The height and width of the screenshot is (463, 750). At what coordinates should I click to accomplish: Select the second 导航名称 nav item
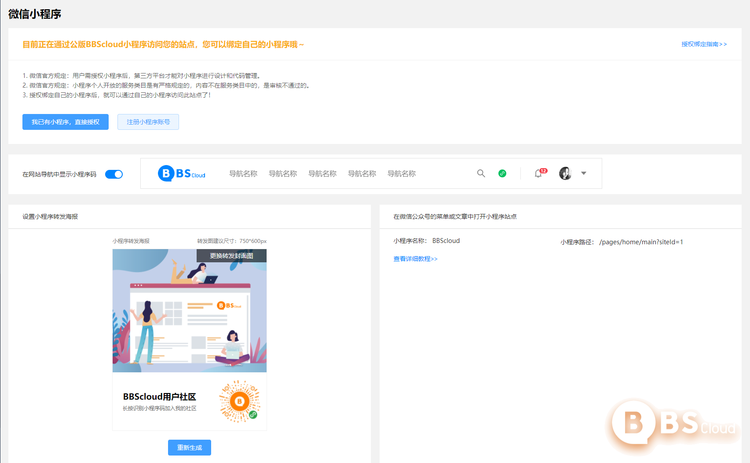283,174
